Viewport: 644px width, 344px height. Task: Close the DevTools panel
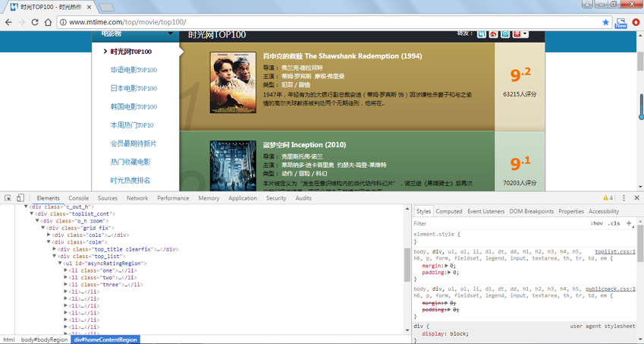click(x=636, y=198)
